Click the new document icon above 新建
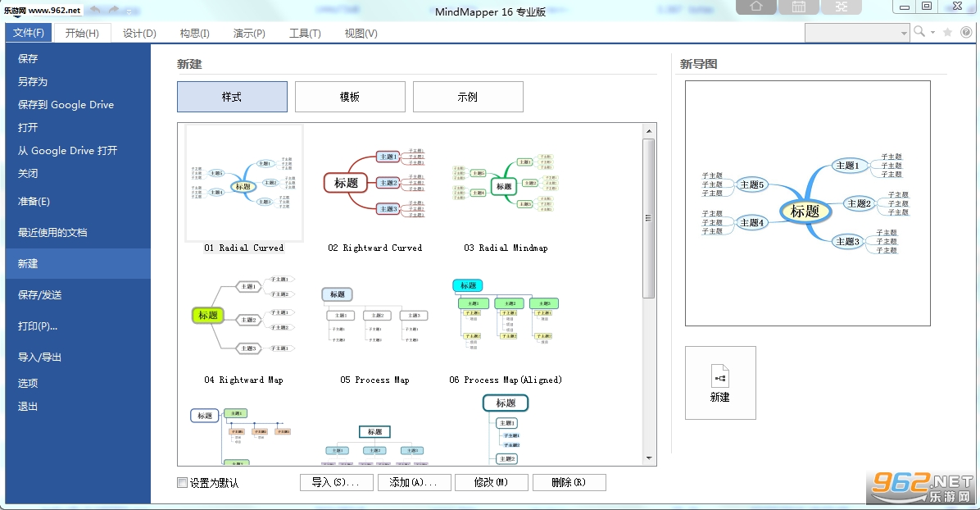 click(x=720, y=376)
